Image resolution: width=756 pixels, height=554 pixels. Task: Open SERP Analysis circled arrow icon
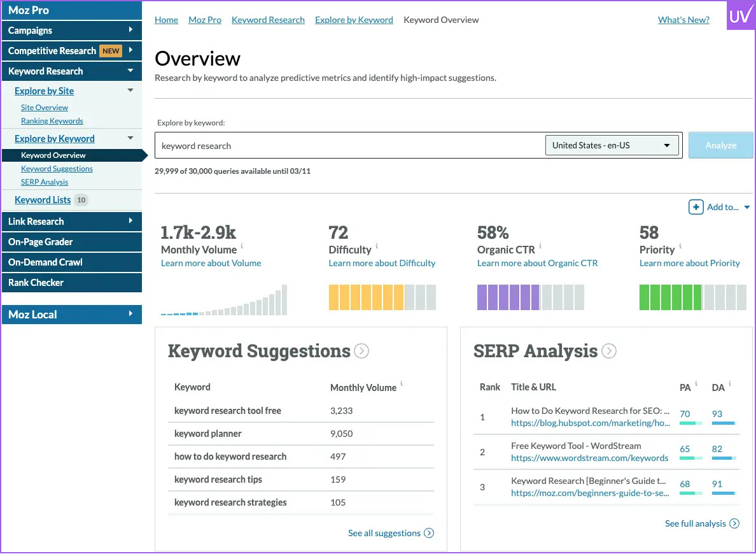click(x=609, y=351)
